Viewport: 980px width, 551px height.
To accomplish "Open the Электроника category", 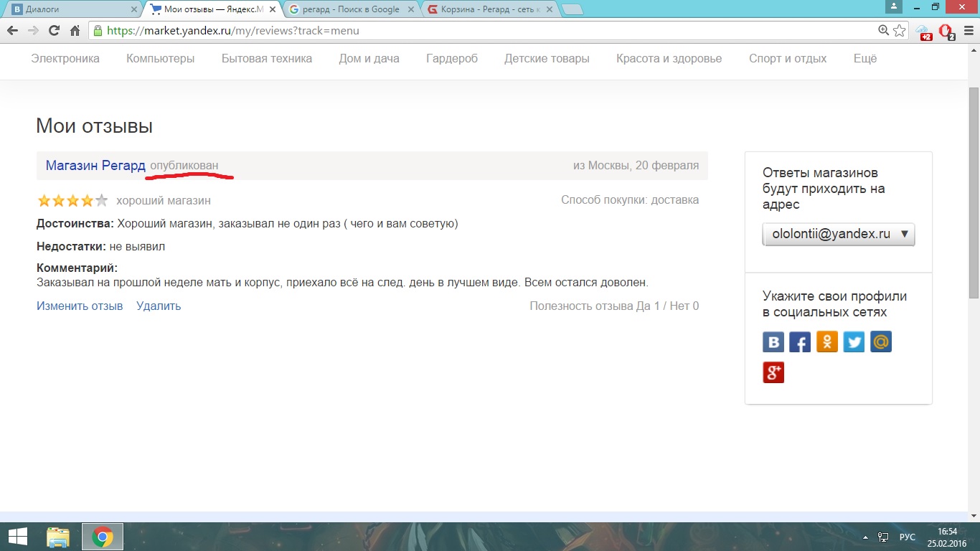I will click(65, 59).
